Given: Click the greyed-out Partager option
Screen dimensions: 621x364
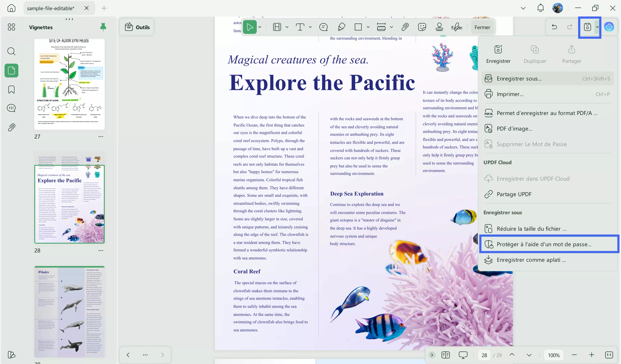Looking at the screenshot, I should [572, 54].
